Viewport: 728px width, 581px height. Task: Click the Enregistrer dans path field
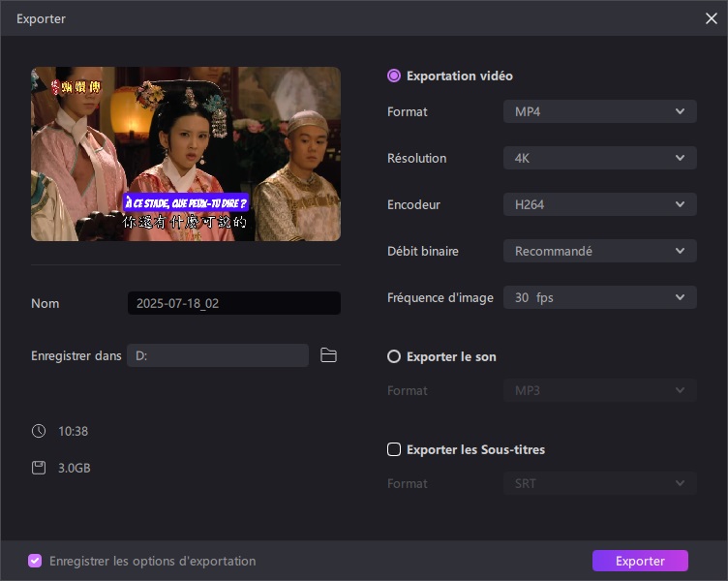(218, 355)
